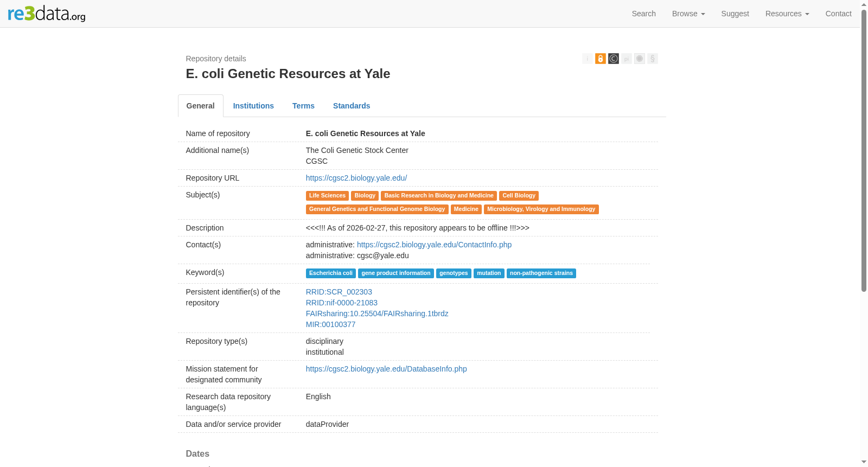Screen dimensions: 868x467
Task: Click the grey certificate seal badge icon
Action: (639, 59)
